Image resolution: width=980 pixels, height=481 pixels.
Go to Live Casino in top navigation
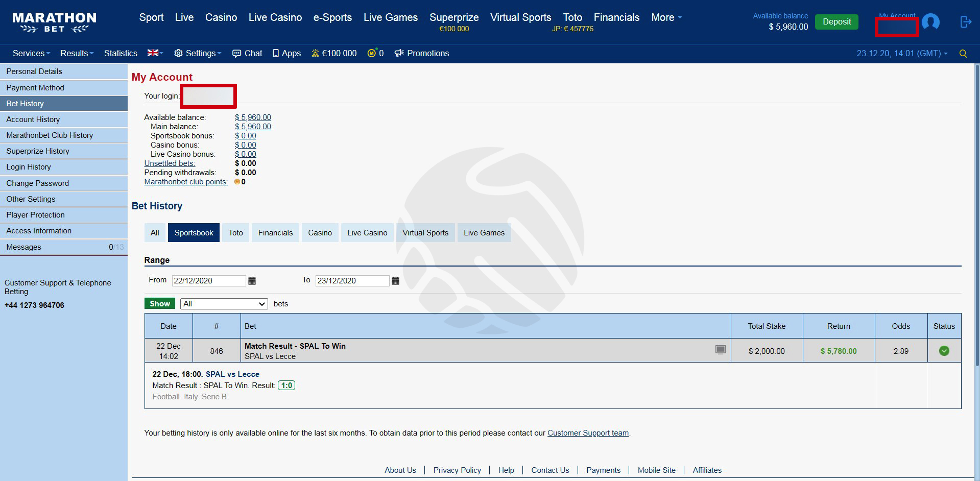[275, 17]
